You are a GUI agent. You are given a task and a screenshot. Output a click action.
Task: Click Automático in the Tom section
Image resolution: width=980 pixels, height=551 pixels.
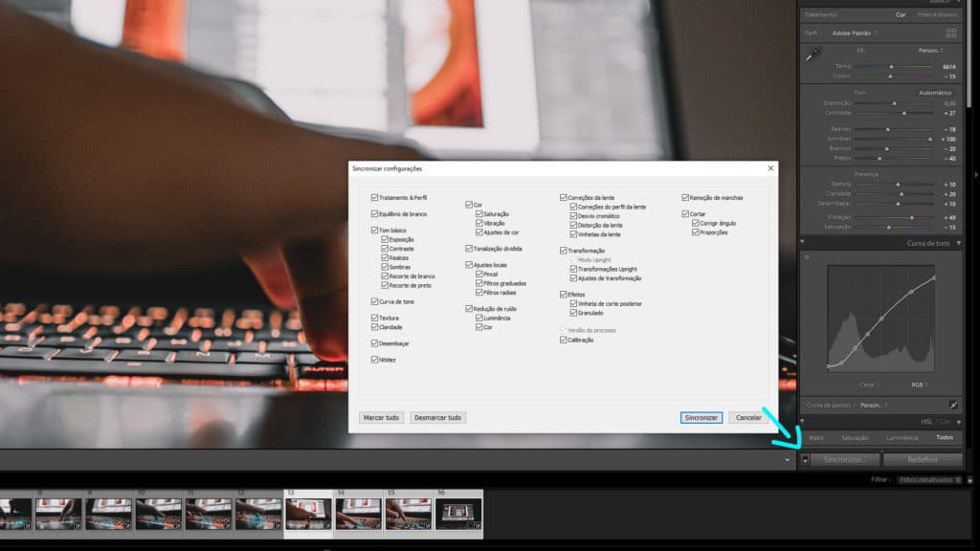click(935, 93)
